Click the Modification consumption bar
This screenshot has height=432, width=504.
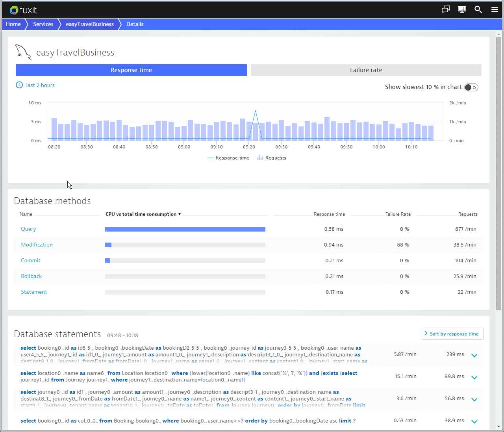pos(185,245)
